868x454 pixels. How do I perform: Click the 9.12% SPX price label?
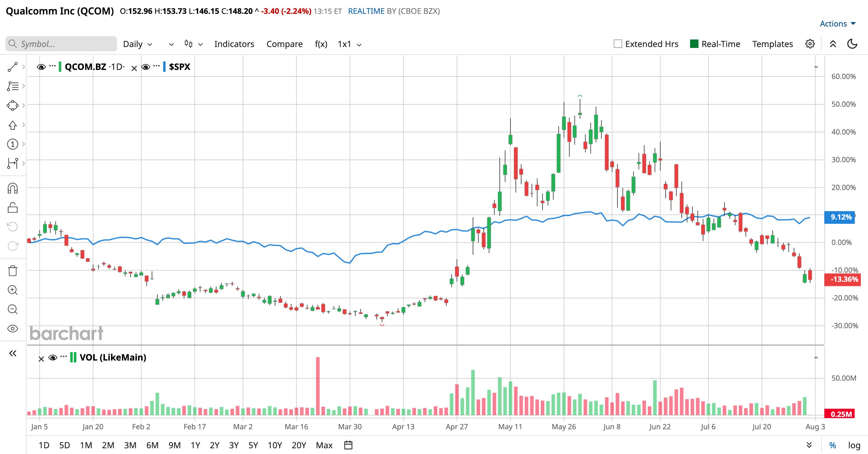pos(839,217)
